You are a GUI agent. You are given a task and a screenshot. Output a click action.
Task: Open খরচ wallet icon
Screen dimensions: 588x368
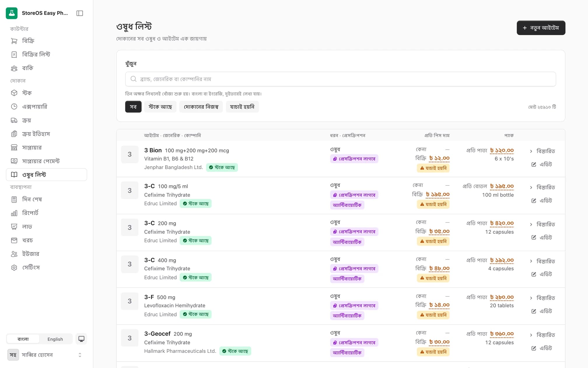pos(14,240)
